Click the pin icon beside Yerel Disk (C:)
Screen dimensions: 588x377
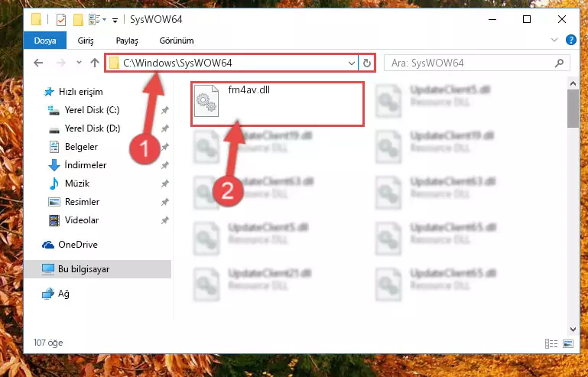pos(164,110)
